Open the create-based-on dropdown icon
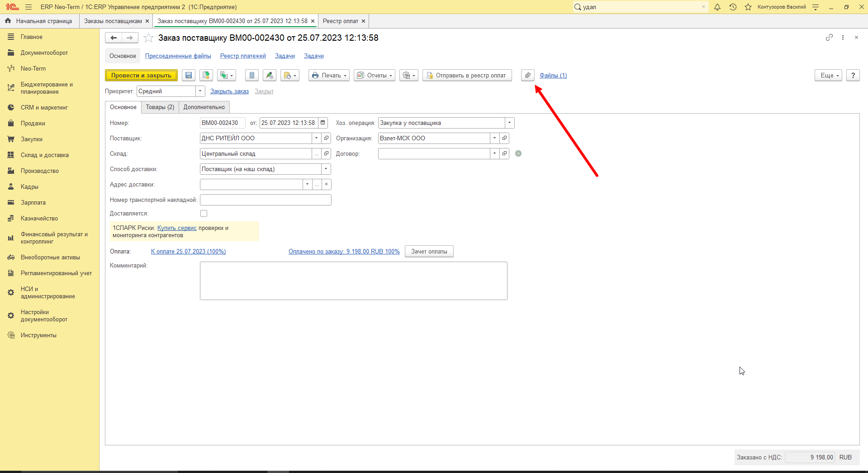 226,76
